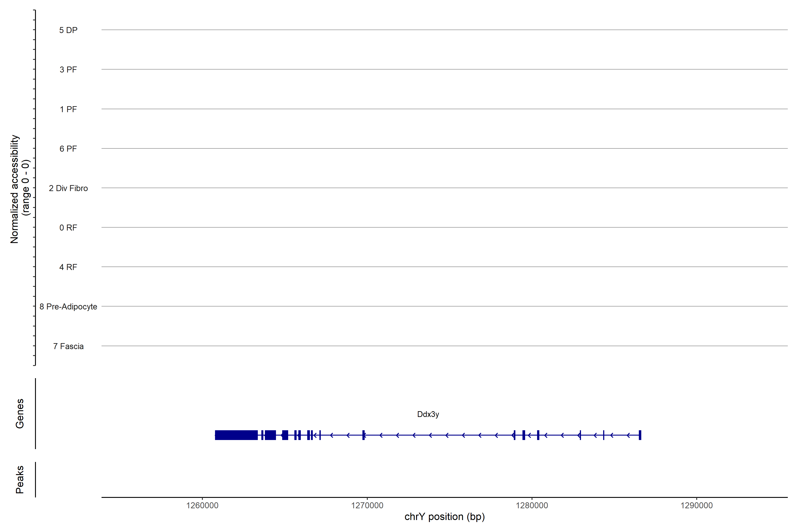
Task: Click the Genes panel label
Action: click(x=20, y=414)
